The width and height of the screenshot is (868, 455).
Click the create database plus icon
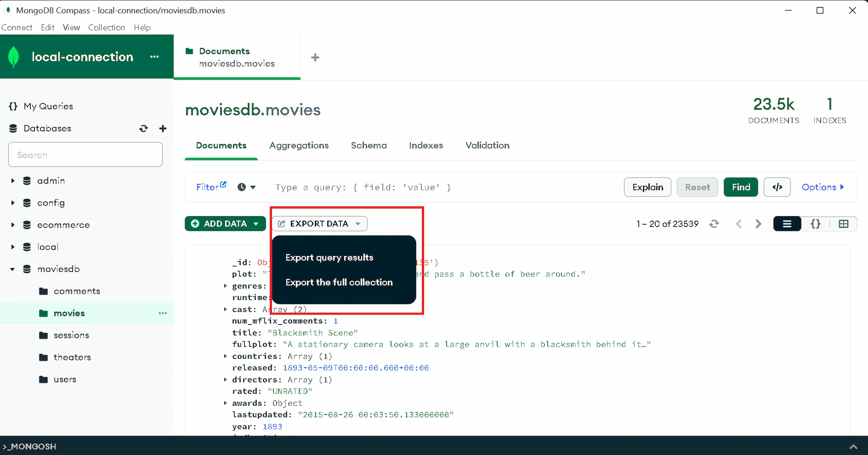coord(163,128)
